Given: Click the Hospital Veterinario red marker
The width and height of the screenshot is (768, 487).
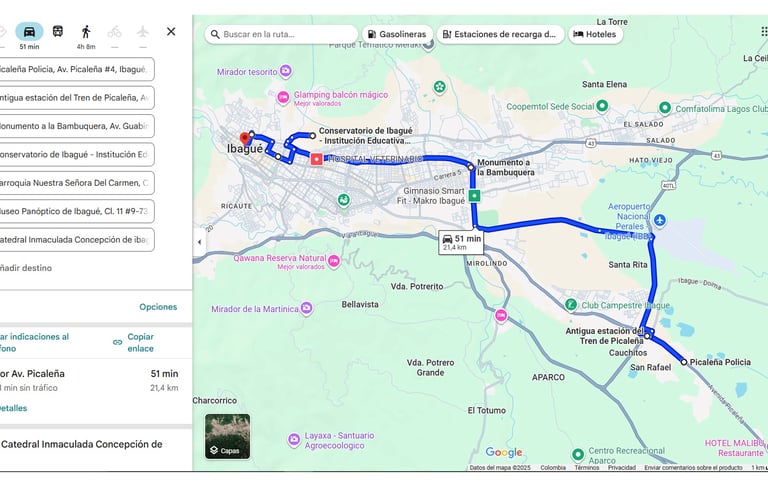Looking at the screenshot, I should [x=316, y=159].
